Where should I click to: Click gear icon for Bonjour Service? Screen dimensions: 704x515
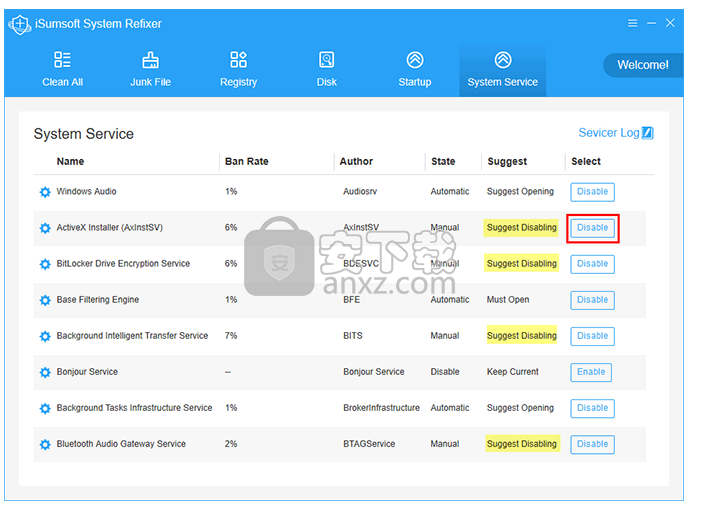pyautogui.click(x=45, y=372)
